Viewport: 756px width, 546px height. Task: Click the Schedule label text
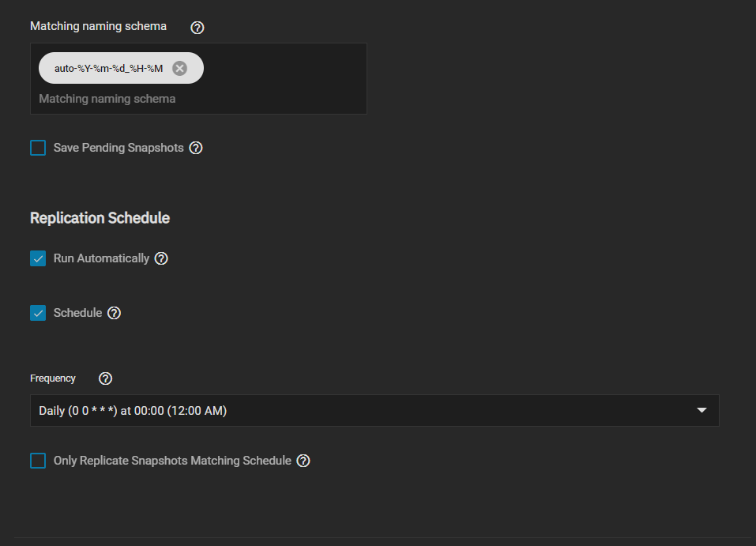point(77,313)
